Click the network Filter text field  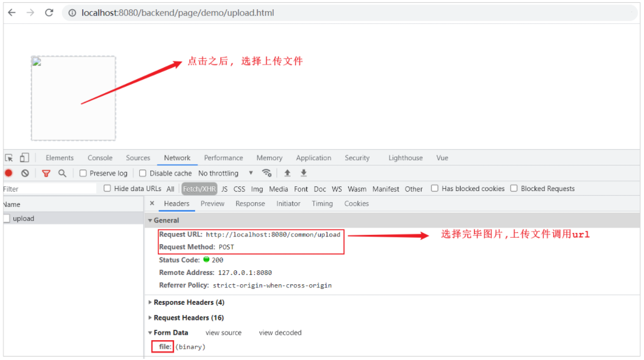[x=49, y=189]
